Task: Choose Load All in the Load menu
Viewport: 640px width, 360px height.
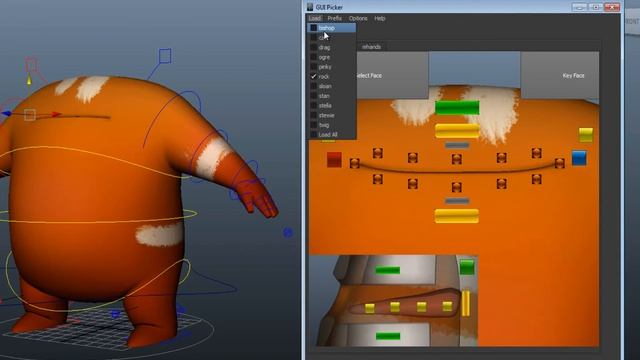Action: pos(331,135)
